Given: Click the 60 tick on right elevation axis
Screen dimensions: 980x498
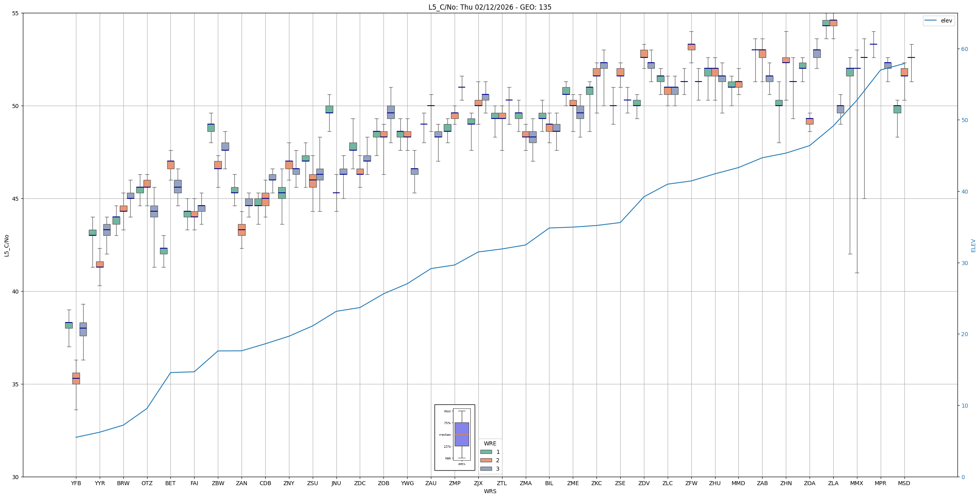Looking at the screenshot, I should click(x=964, y=49).
